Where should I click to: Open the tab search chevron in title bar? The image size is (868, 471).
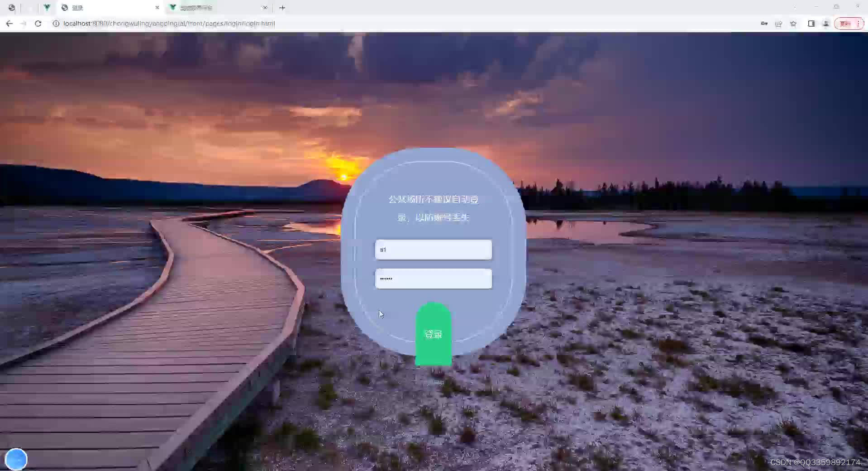[x=795, y=7]
